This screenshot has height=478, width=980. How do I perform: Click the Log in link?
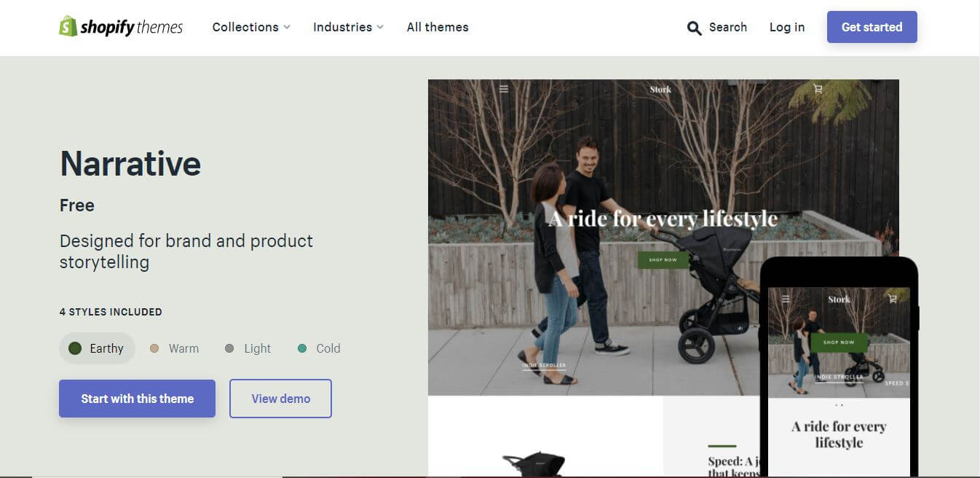pyautogui.click(x=787, y=27)
